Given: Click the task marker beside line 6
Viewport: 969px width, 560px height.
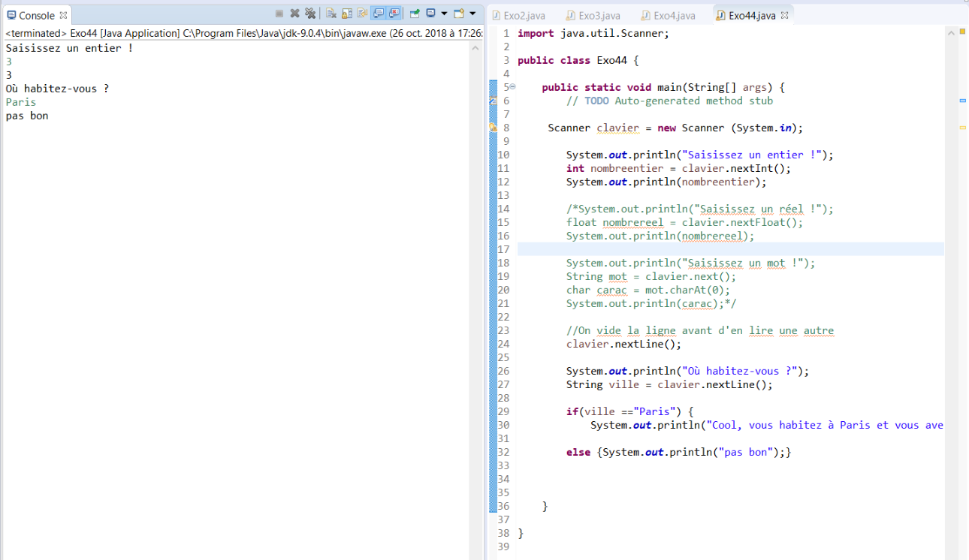Looking at the screenshot, I should pos(493,101).
